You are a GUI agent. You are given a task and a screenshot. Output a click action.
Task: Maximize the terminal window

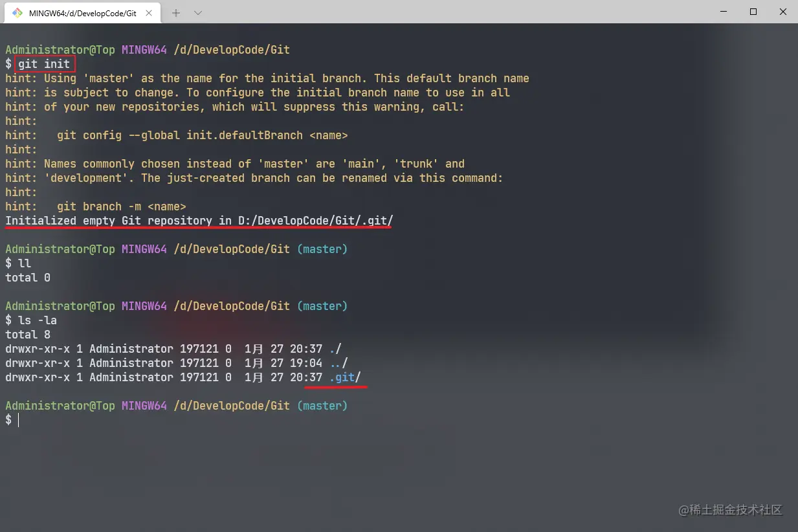click(x=753, y=12)
